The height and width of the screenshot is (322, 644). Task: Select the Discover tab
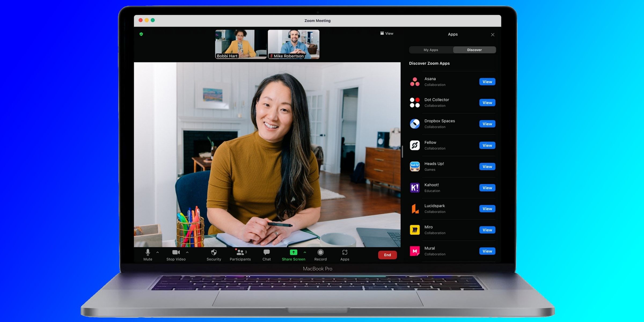tap(474, 49)
